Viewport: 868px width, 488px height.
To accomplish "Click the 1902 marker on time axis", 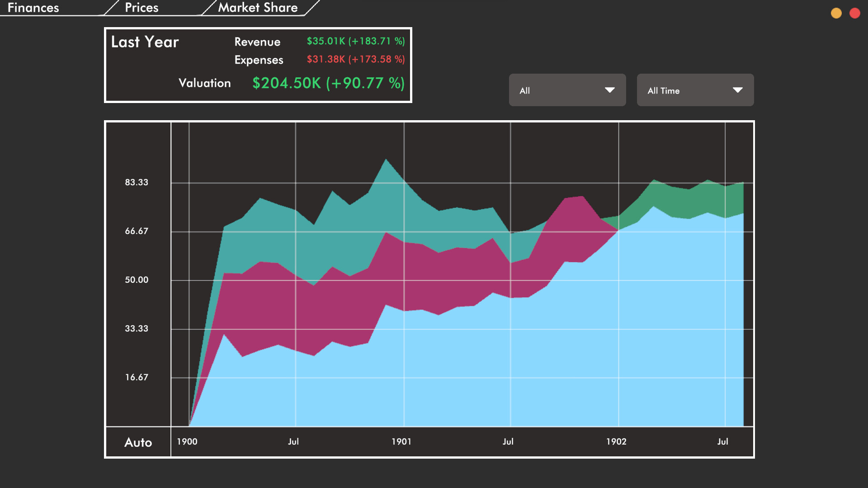I will click(616, 441).
